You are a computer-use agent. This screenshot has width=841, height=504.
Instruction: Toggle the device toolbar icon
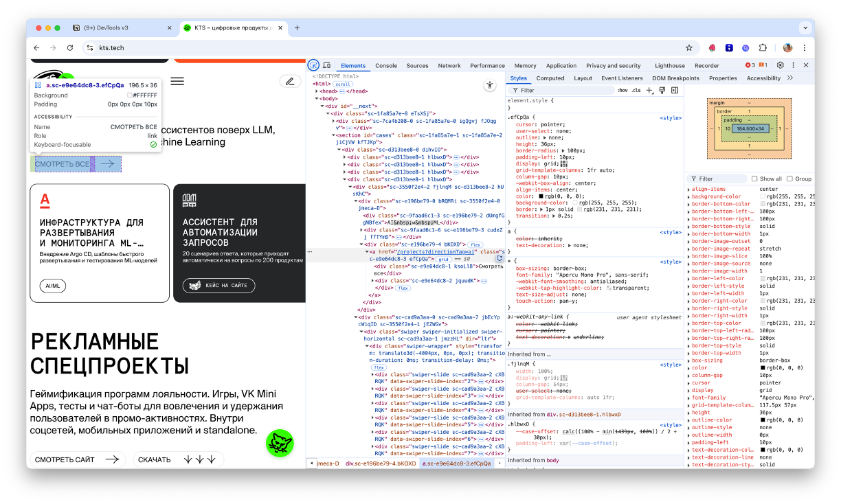[x=326, y=65]
